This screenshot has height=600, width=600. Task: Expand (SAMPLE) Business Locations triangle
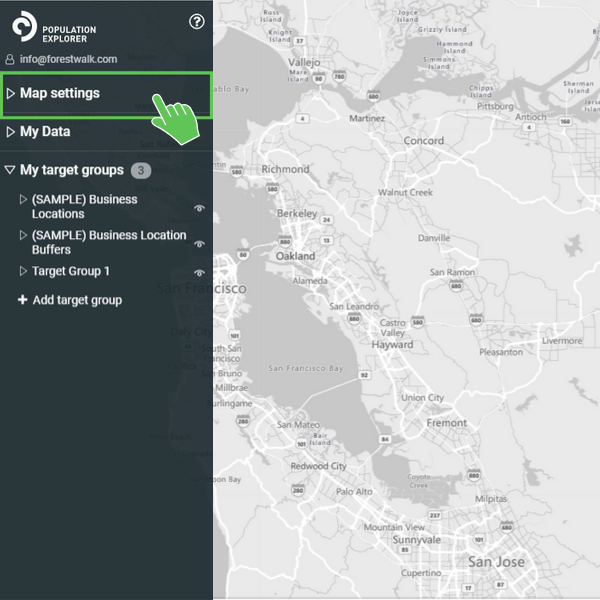pos(23,199)
